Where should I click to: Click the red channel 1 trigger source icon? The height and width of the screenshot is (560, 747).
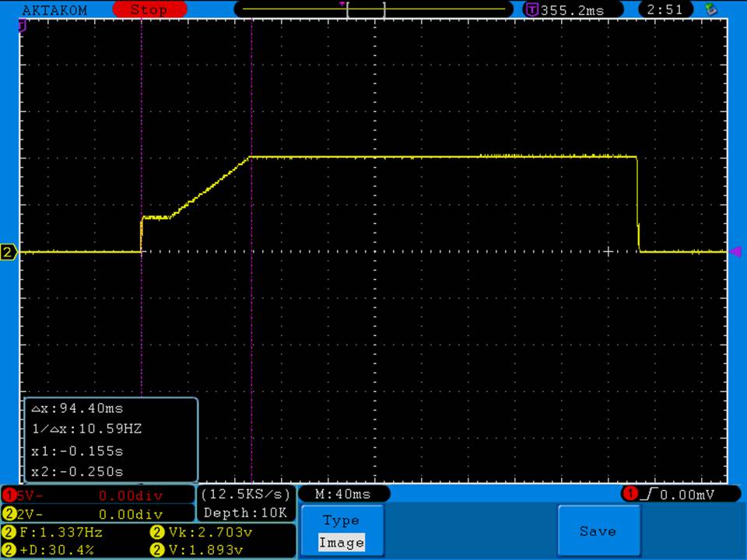(x=629, y=494)
